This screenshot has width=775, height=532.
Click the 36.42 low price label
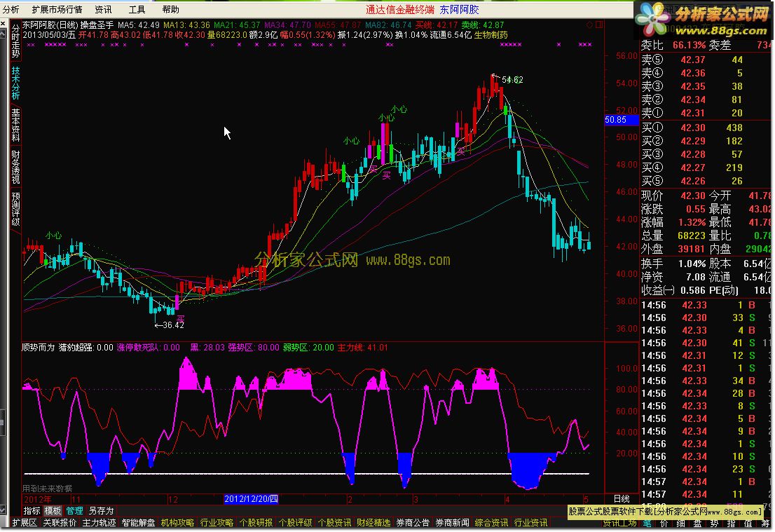(173, 325)
